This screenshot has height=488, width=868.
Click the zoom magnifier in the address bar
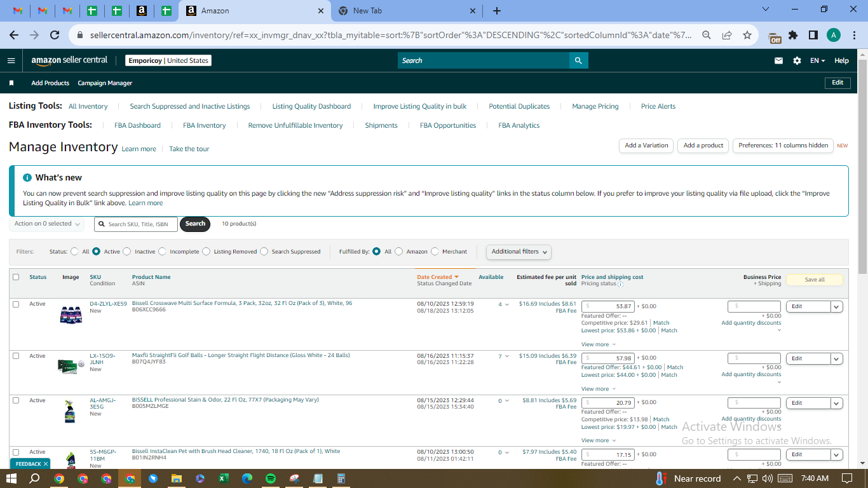click(707, 35)
